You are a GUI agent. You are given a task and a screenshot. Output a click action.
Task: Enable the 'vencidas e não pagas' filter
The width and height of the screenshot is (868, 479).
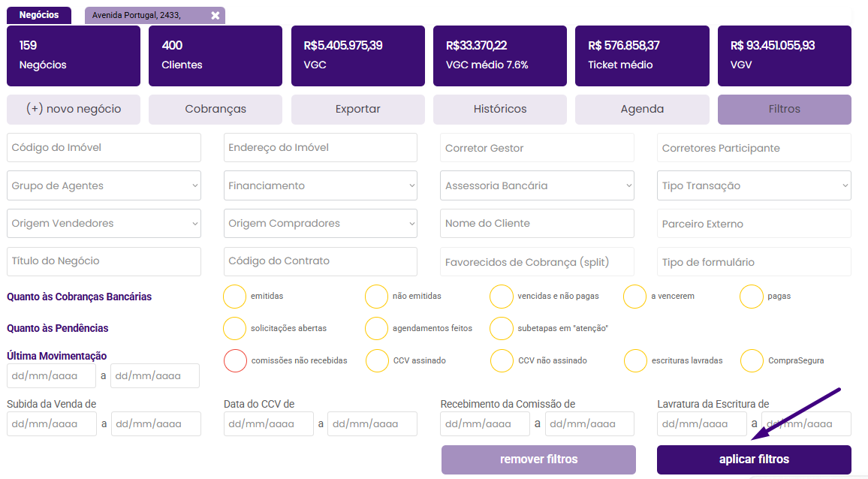pos(501,297)
